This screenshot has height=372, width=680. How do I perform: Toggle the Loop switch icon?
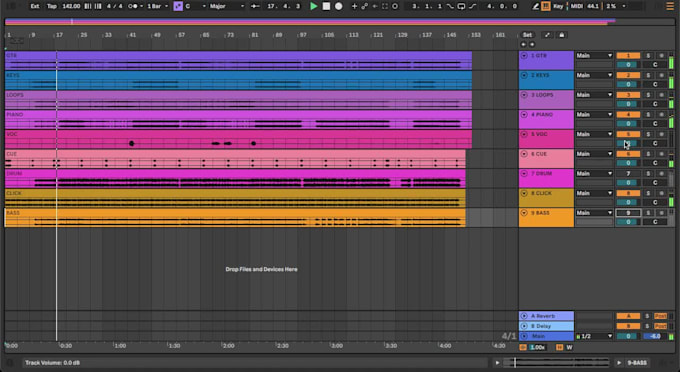coord(461,6)
